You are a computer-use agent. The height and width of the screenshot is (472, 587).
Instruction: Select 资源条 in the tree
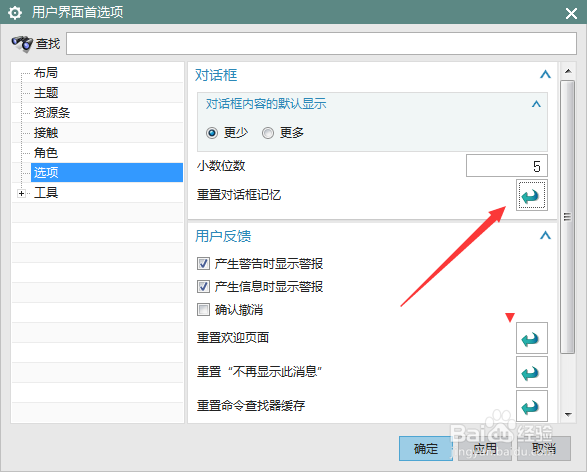52,113
